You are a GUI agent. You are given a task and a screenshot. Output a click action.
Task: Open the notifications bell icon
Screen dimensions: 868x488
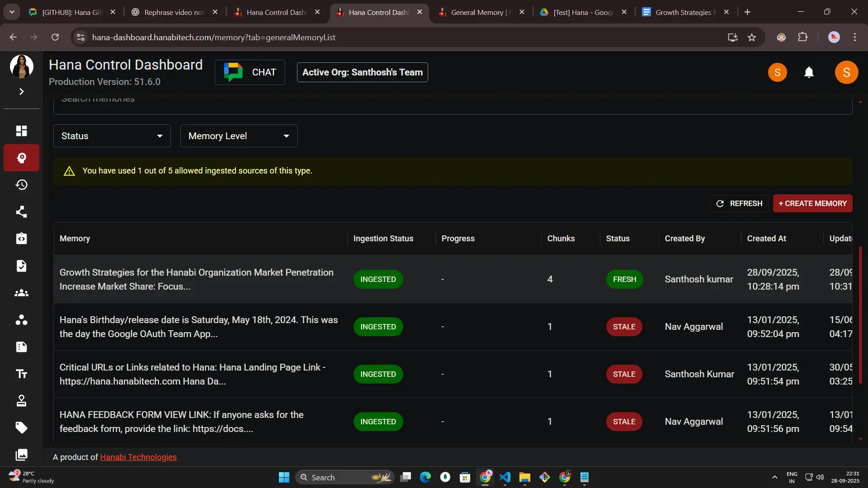(809, 72)
